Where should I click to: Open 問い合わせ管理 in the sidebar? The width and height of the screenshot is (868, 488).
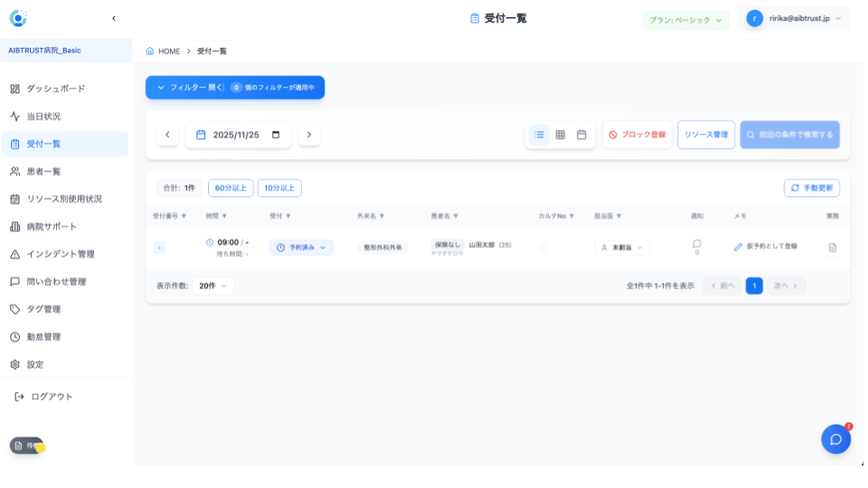tap(65, 282)
